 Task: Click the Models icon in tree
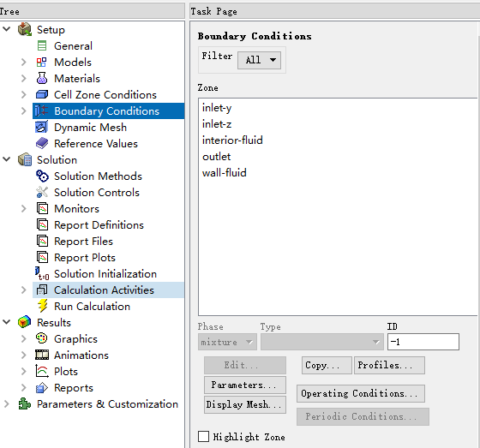[42, 63]
